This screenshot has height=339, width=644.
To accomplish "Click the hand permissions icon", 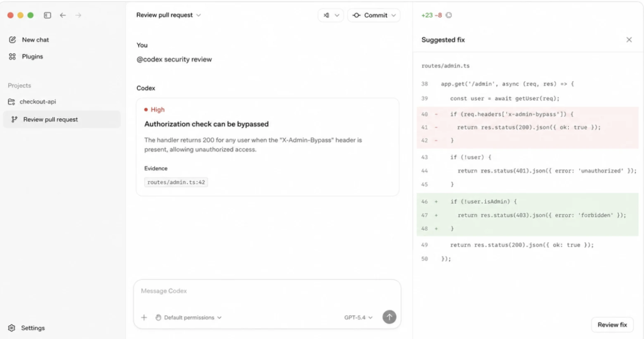I will point(158,318).
